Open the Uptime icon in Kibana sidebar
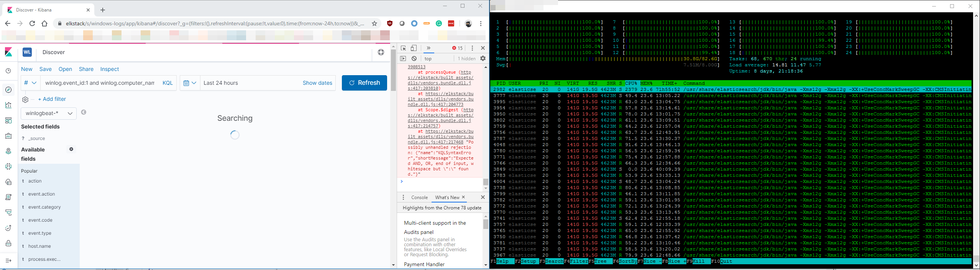Viewport: 980px width, 270px height. pos(8,228)
